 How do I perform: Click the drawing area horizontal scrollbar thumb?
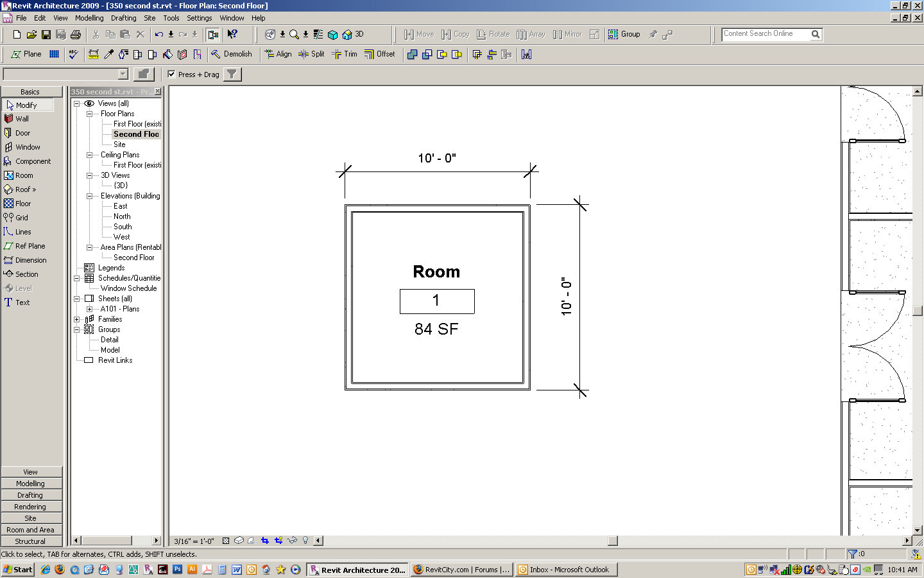(613, 541)
